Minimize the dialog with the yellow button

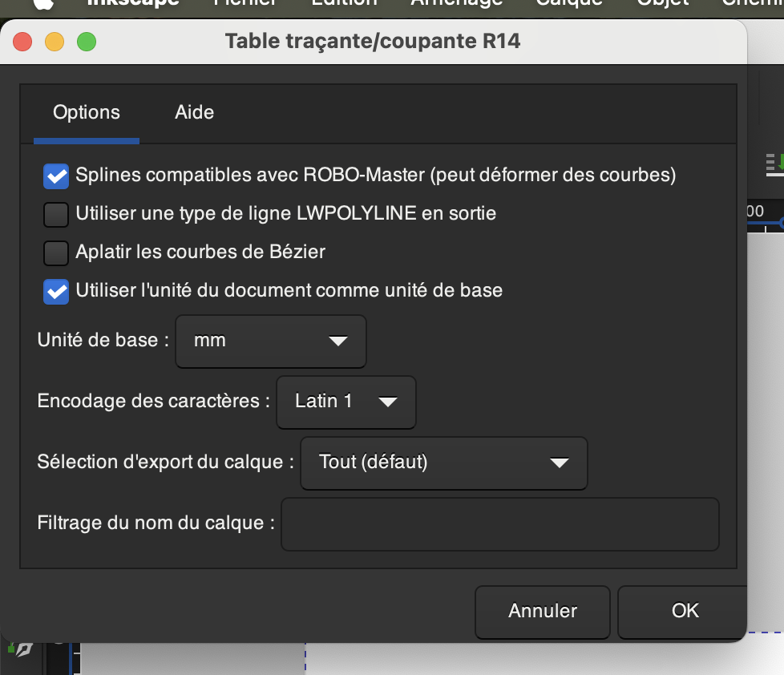(x=54, y=41)
